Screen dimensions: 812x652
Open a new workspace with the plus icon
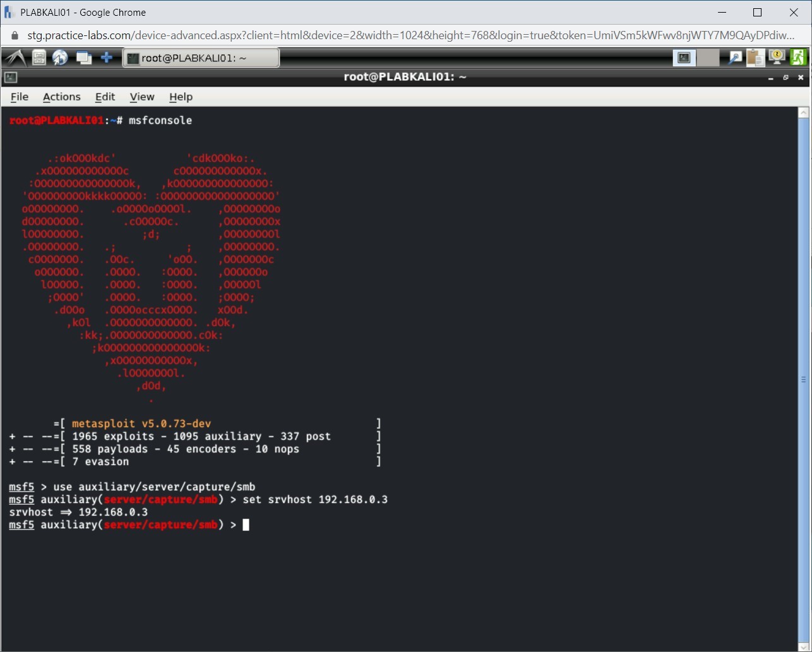107,57
